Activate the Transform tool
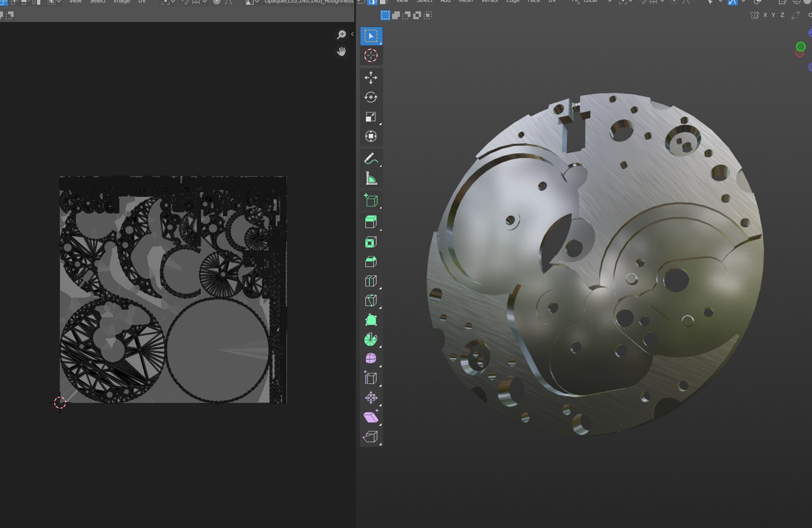The height and width of the screenshot is (528, 812). click(x=371, y=136)
